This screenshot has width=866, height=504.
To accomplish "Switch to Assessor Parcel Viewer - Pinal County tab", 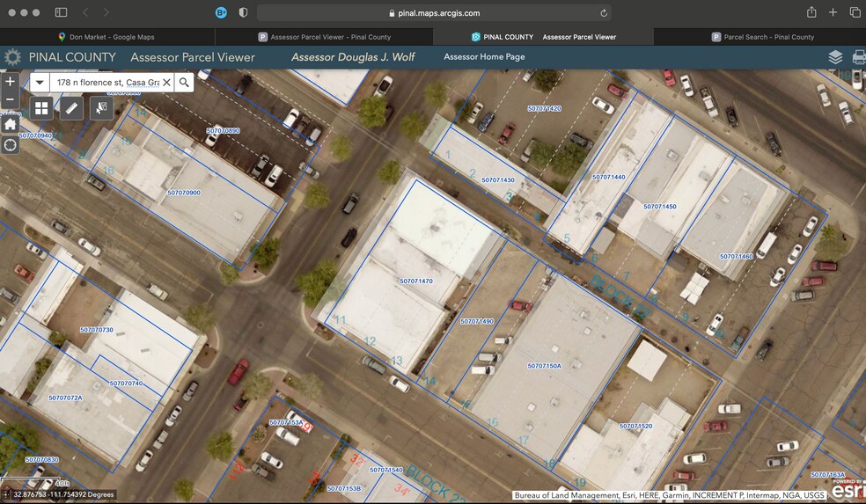I will tap(324, 37).
